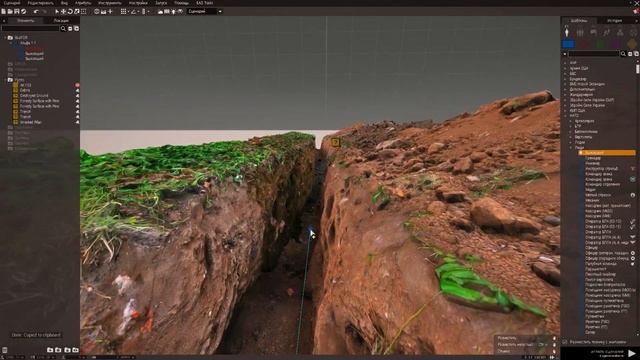Select the highlighted orange template entry
Screen dimensions: 640x360
(607, 153)
